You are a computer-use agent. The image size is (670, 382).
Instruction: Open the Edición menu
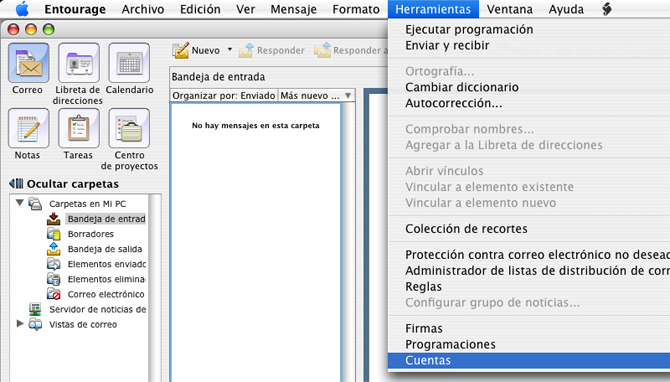pyautogui.click(x=200, y=9)
